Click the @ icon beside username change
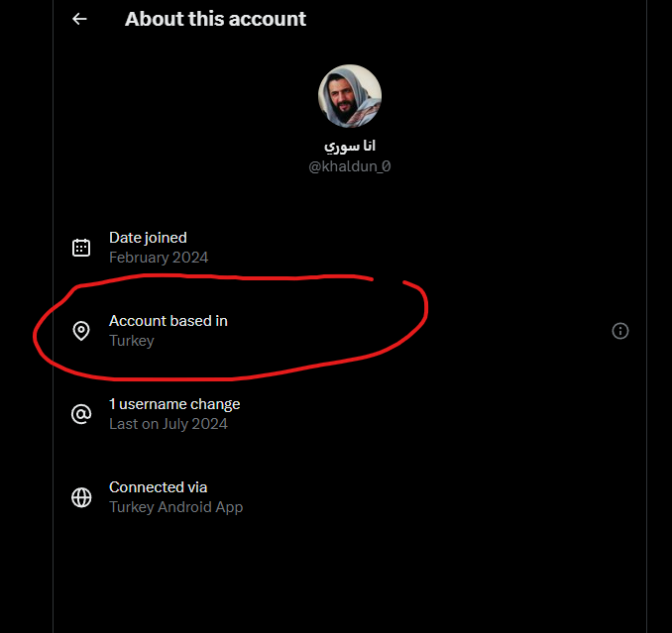 click(81, 414)
